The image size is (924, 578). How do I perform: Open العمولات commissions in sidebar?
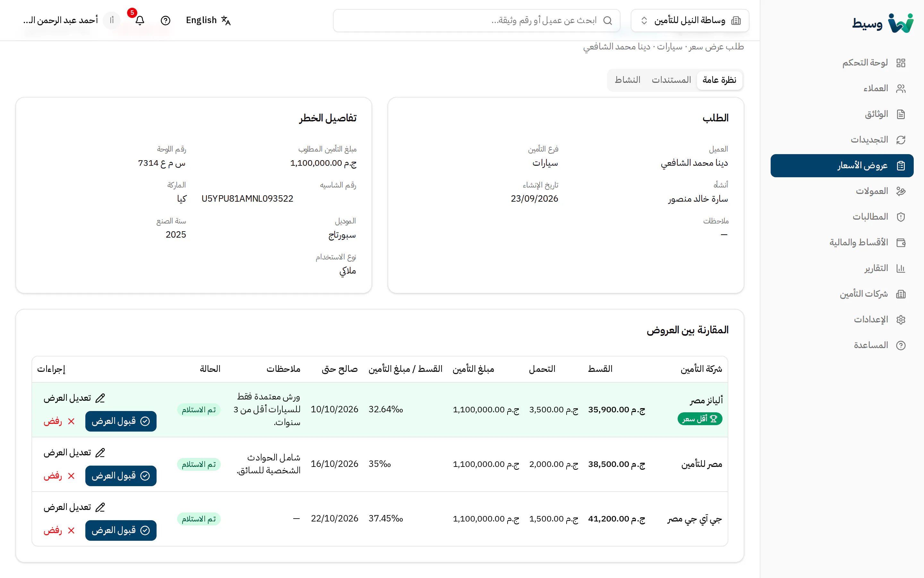[842, 191]
